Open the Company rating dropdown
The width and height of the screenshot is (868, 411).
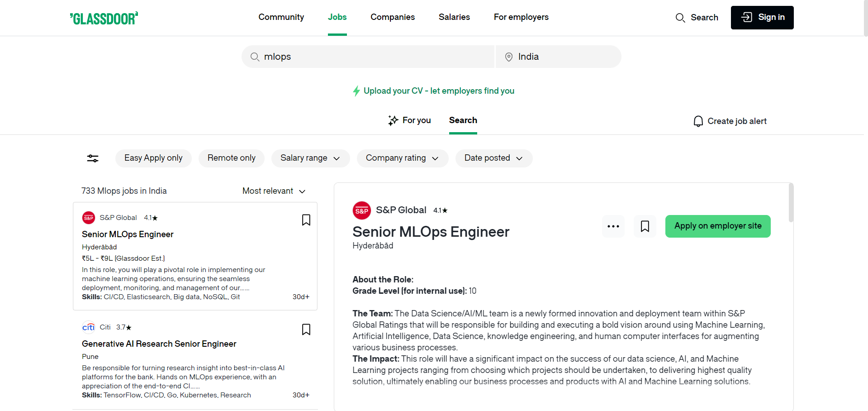pos(403,158)
